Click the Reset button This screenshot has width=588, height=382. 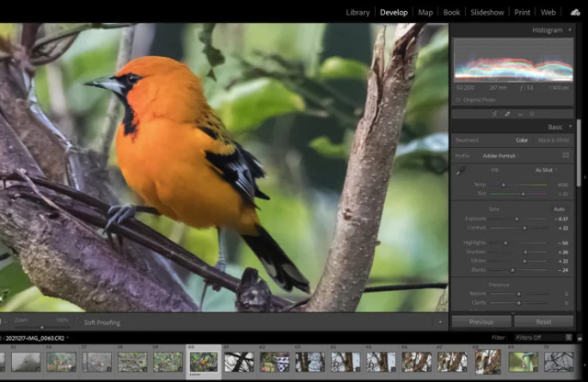pyautogui.click(x=544, y=322)
